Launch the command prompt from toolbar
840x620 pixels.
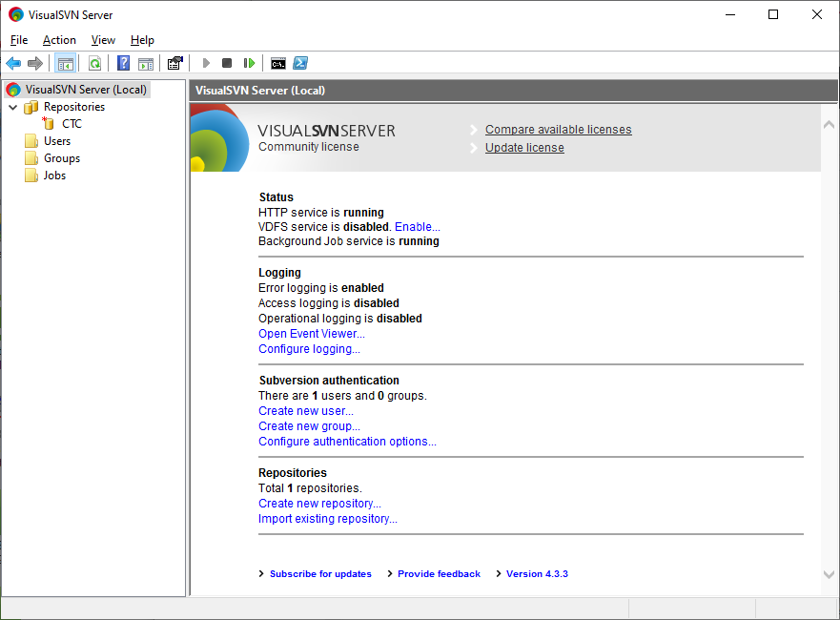click(x=278, y=63)
